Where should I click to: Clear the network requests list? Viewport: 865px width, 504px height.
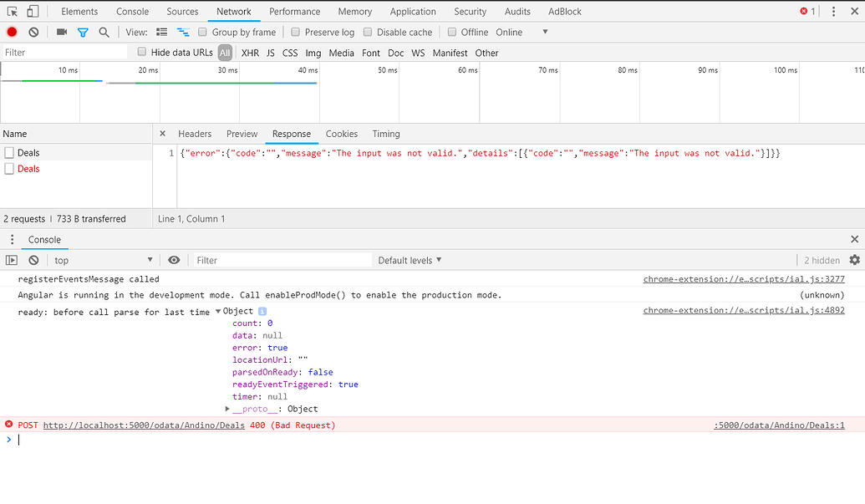[x=33, y=32]
